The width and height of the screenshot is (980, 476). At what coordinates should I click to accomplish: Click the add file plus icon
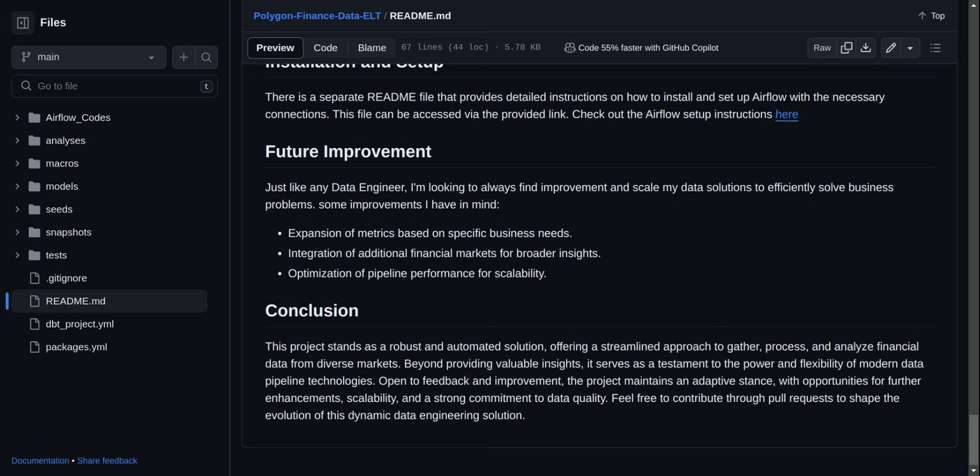tap(184, 58)
